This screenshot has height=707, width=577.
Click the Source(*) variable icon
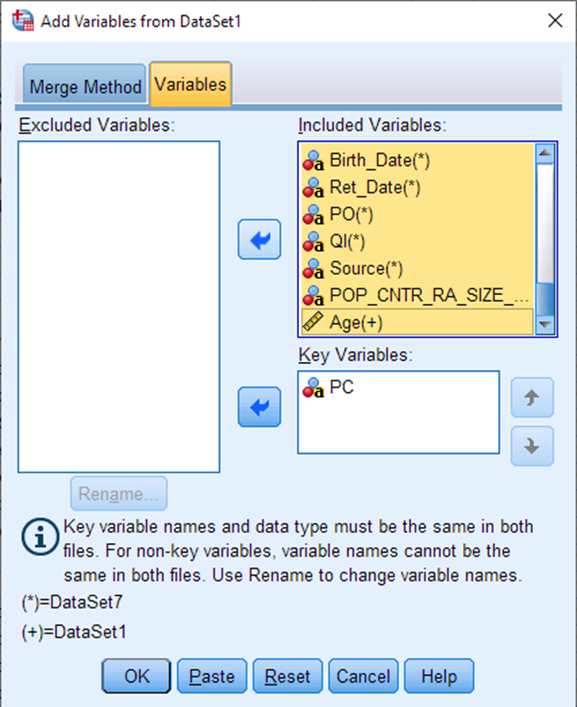tap(313, 269)
